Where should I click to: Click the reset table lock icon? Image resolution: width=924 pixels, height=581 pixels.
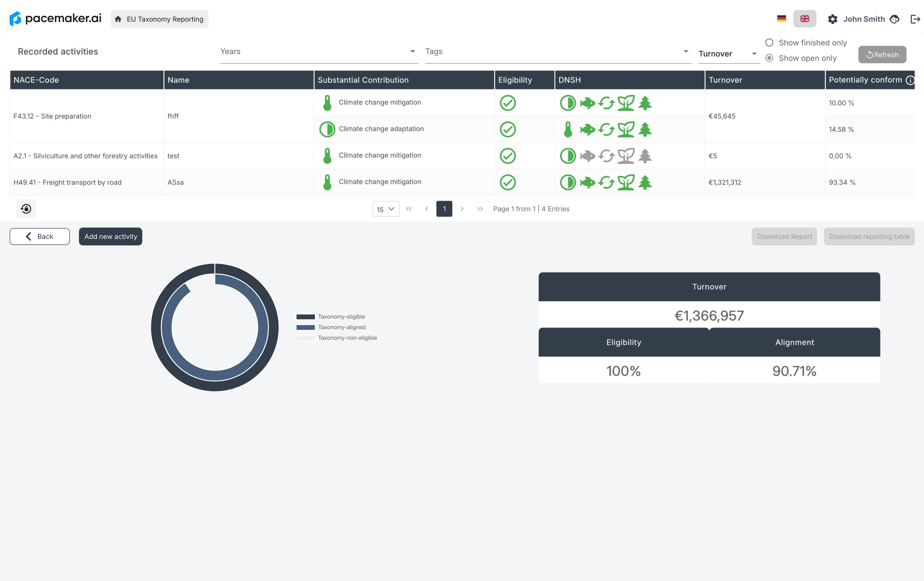click(x=26, y=209)
